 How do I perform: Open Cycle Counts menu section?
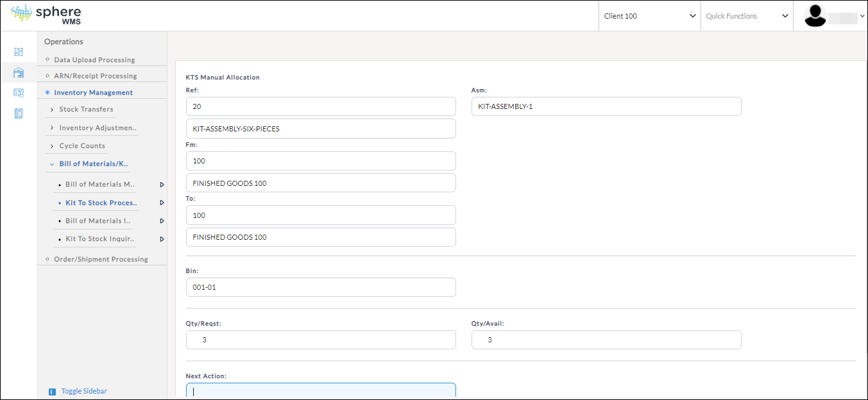[x=82, y=146]
